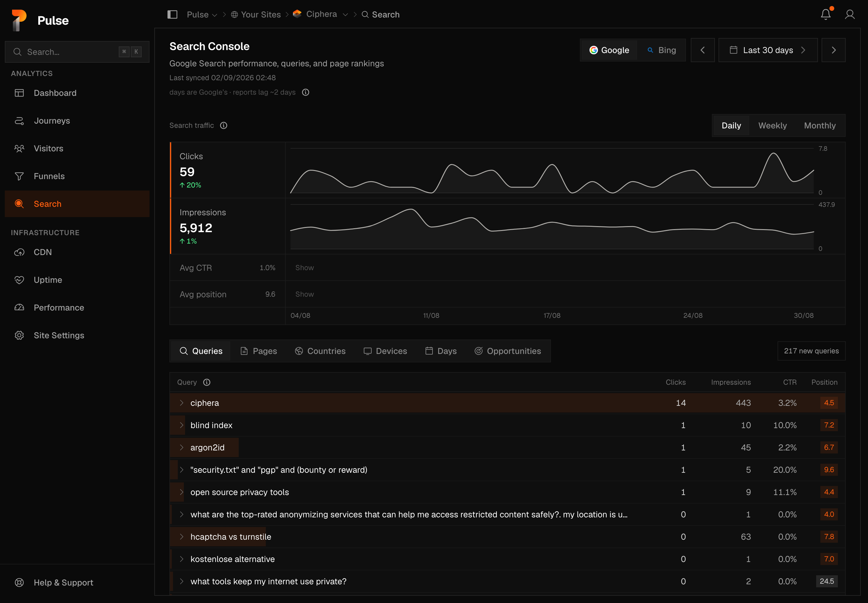868x603 pixels.
Task: Set chart granularity to Daily
Action: coord(731,125)
